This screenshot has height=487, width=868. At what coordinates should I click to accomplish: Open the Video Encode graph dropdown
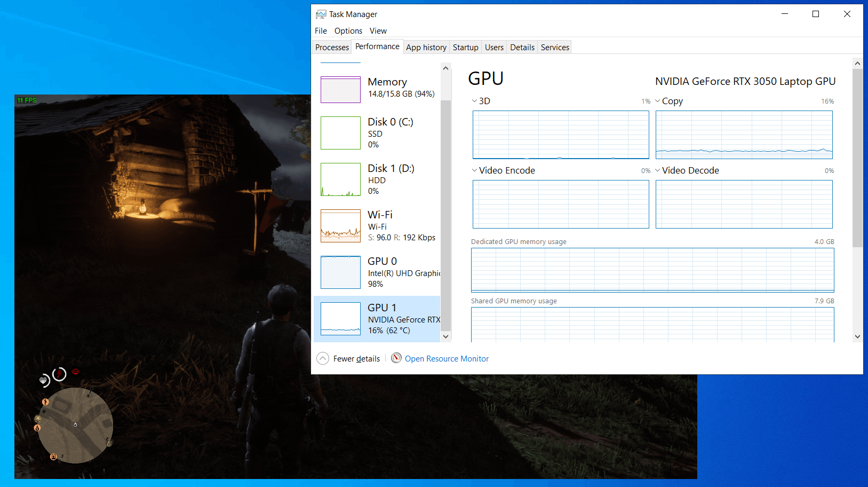click(x=474, y=170)
